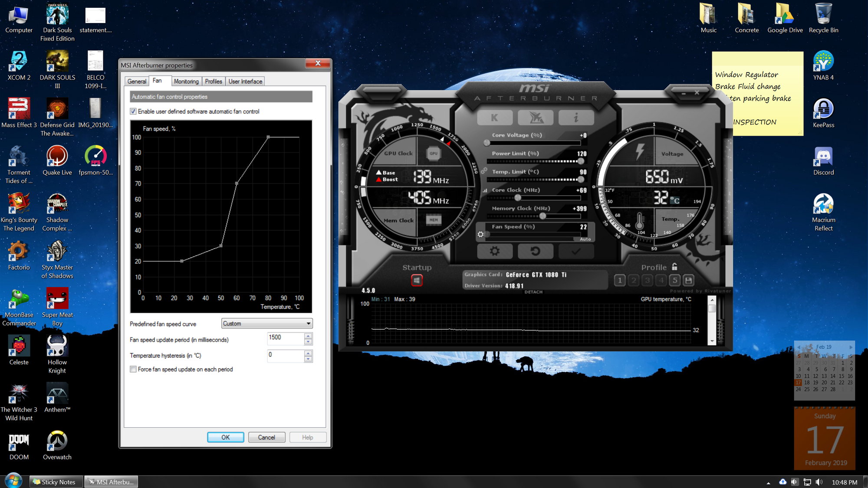This screenshot has width=868, height=488.
Task: Click the reset settings circular arrow
Action: 535,251
